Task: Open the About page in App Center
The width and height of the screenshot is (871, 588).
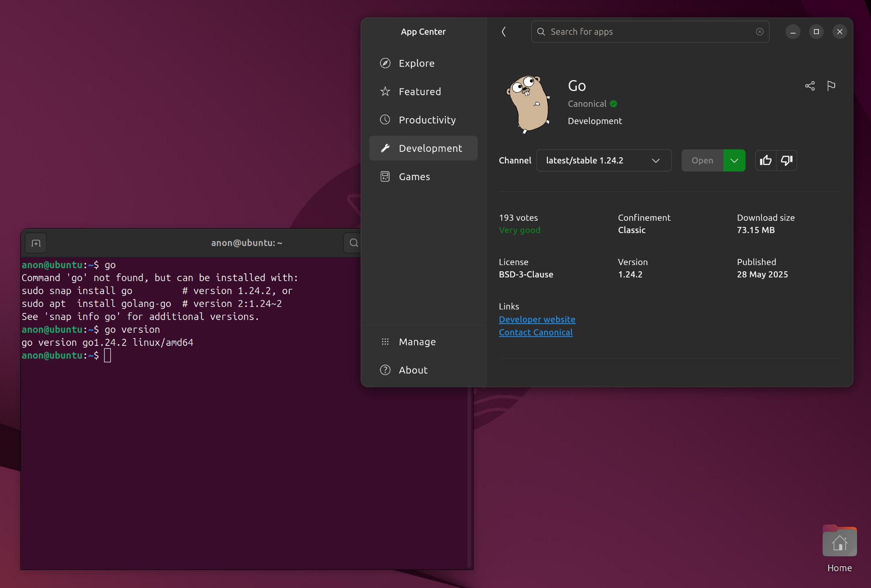Action: [x=423, y=370]
